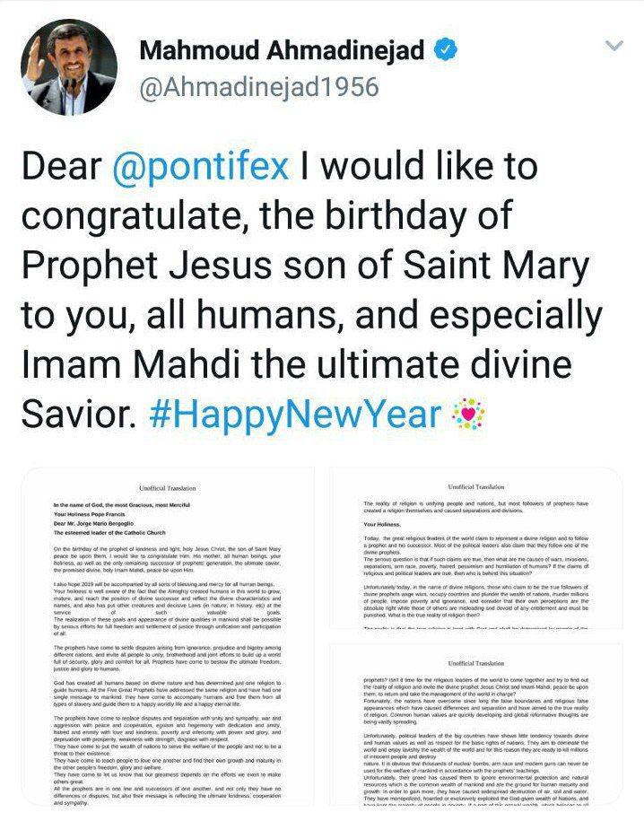The image size is (644, 830).
Task: Click the colorful heart emoji after the hashtag
Action: (x=468, y=415)
